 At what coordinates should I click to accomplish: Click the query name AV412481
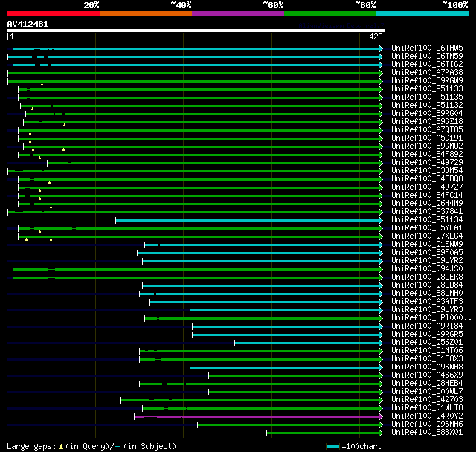click(x=28, y=24)
